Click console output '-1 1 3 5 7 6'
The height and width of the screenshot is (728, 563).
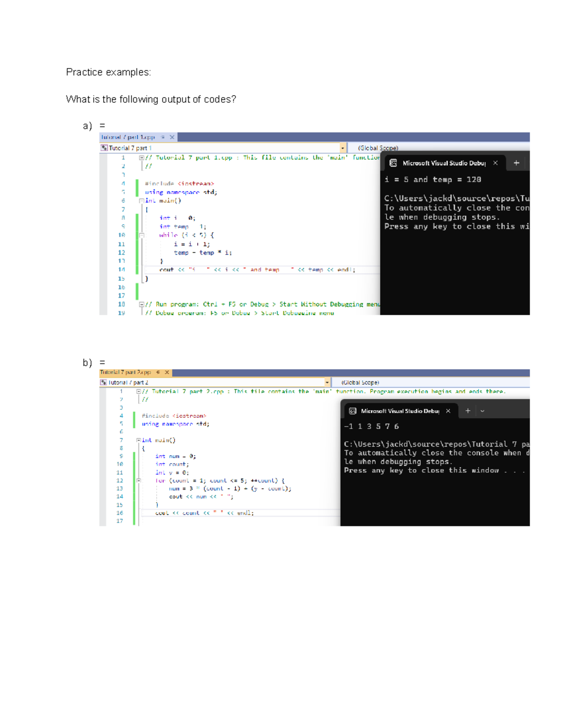pos(372,427)
